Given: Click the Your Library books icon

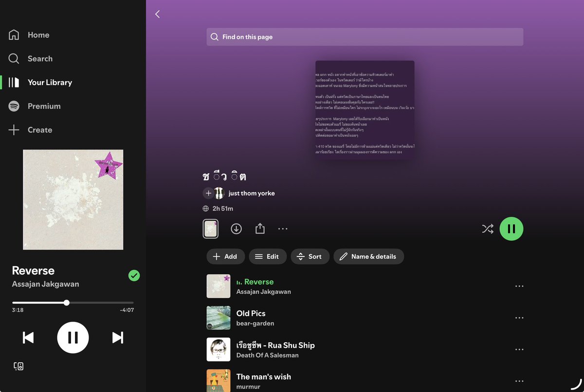Looking at the screenshot, I should point(14,83).
